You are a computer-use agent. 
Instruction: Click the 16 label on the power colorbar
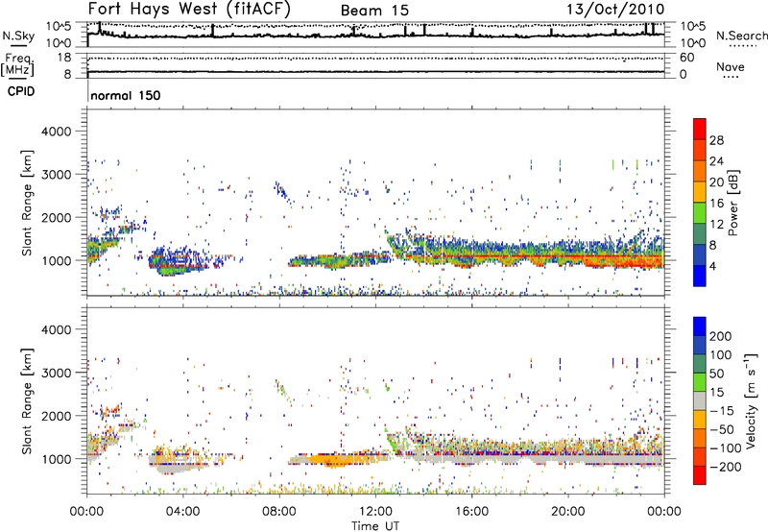coord(716,204)
